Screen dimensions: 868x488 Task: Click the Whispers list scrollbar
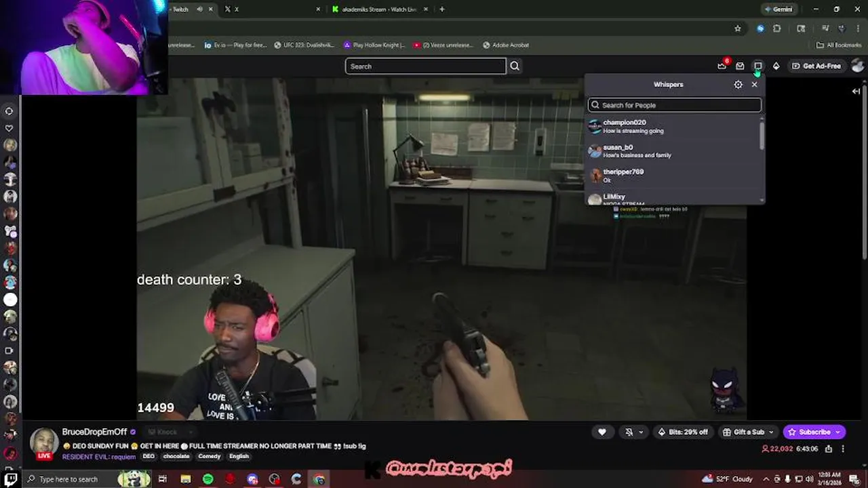tap(762, 136)
